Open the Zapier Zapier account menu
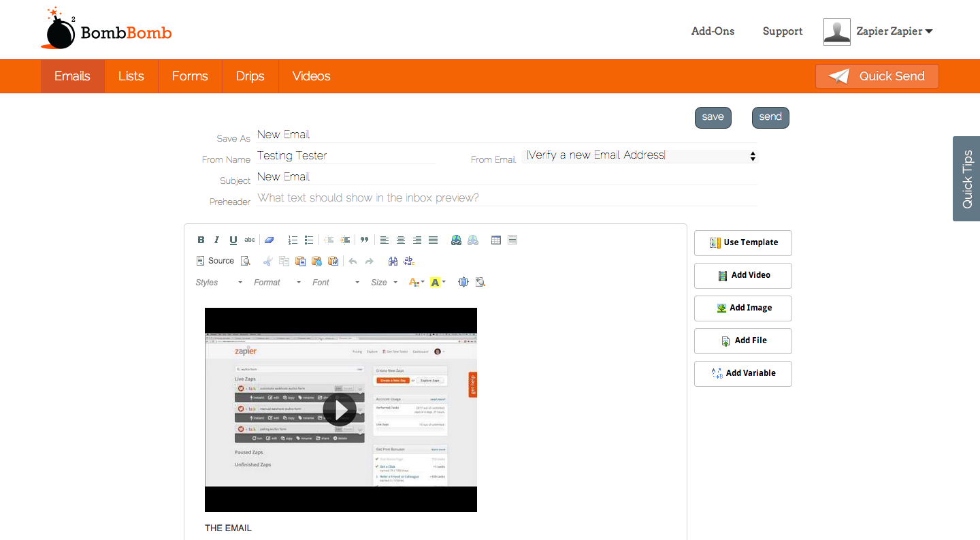This screenshot has width=980, height=540. (x=894, y=31)
